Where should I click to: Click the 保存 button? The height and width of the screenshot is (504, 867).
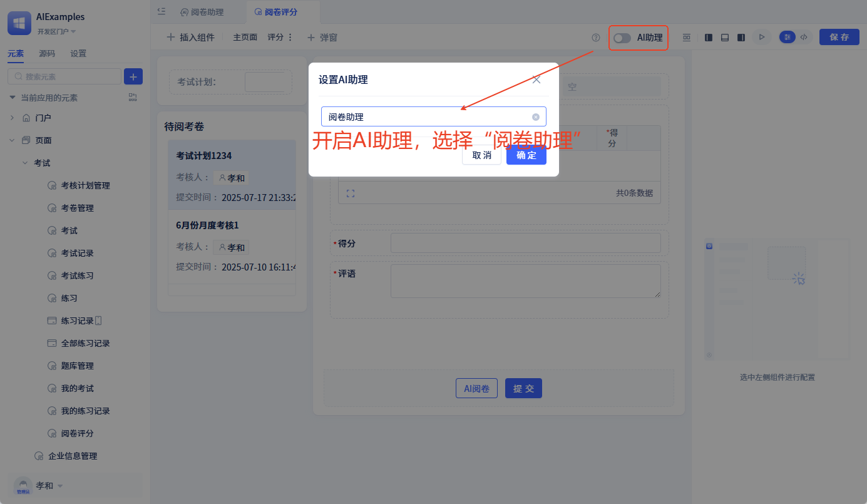[x=839, y=37]
